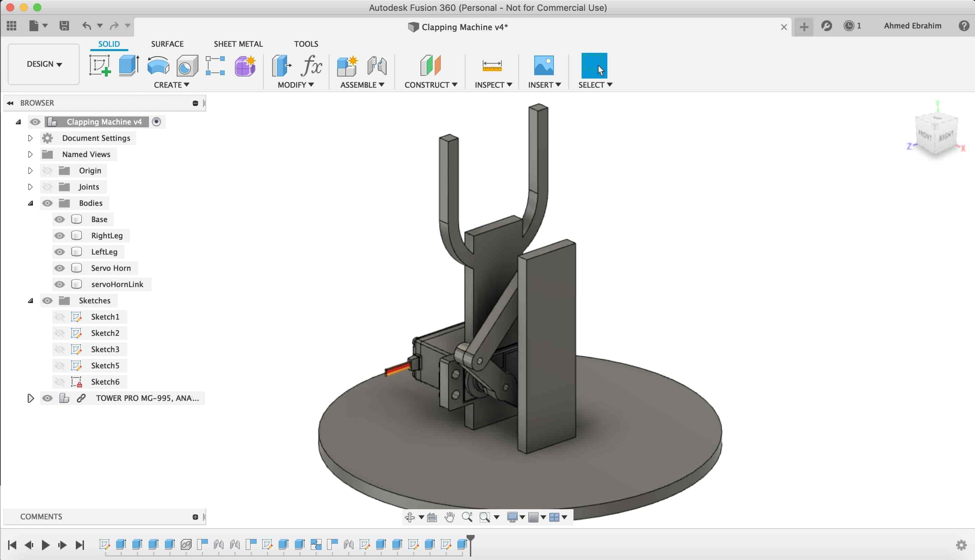Open timeline settings gear
Image resolution: width=975 pixels, height=560 pixels.
(x=961, y=545)
